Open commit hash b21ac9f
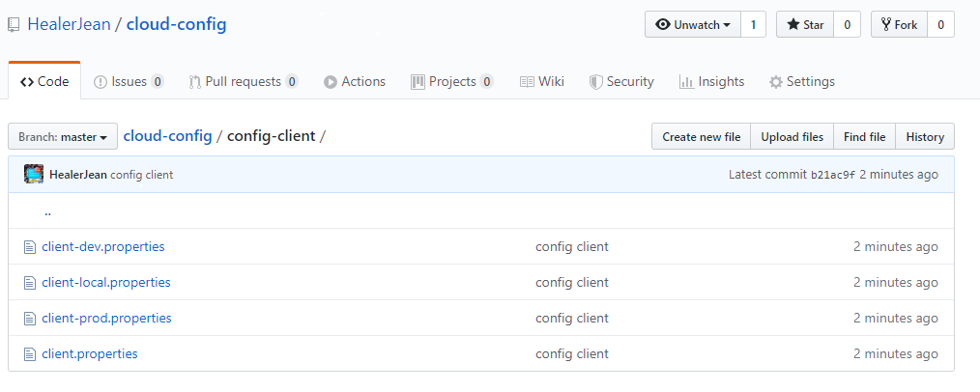This screenshot has height=392, width=980. (x=833, y=175)
